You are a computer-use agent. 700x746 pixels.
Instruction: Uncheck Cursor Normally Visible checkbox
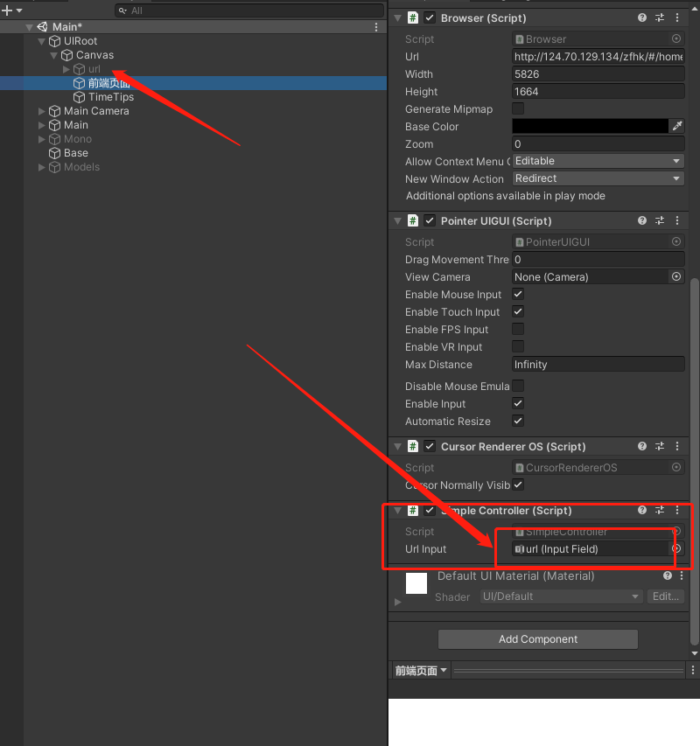click(x=518, y=485)
